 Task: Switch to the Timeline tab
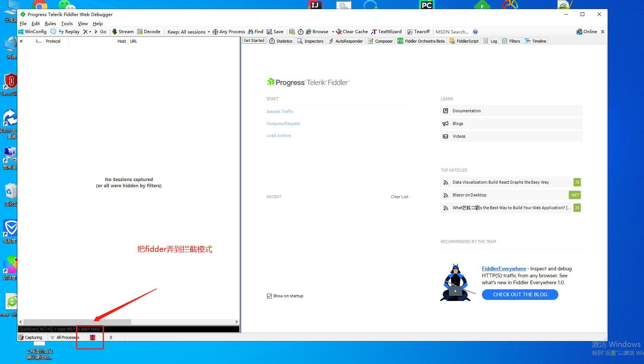(535, 41)
